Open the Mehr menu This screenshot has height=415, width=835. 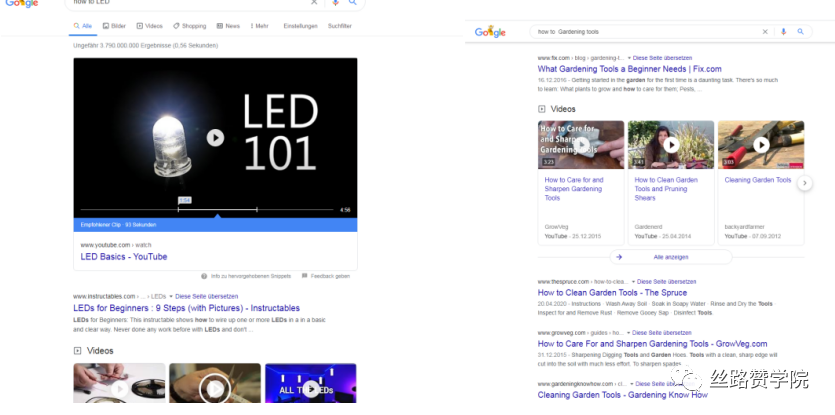point(259,26)
